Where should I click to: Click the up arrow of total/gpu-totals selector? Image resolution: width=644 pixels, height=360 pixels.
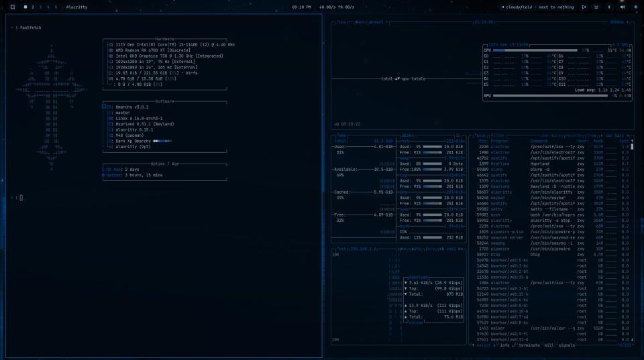[396, 78]
